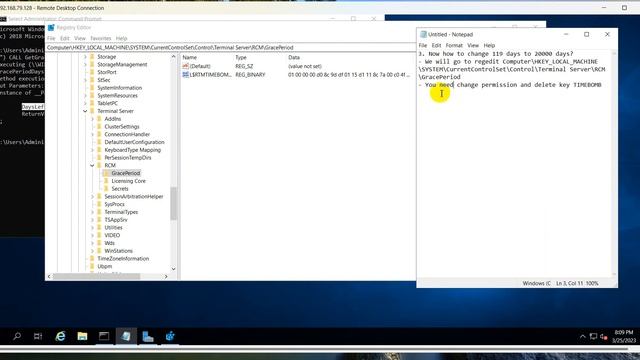This screenshot has height=360, width=640.
Task: Select the ConnectionHandler tree item
Action: [127, 134]
